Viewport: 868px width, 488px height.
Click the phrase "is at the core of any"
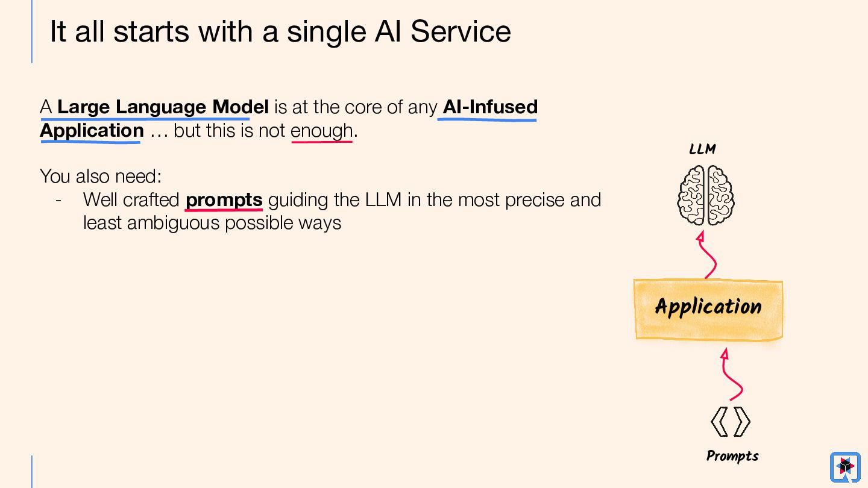(x=356, y=107)
